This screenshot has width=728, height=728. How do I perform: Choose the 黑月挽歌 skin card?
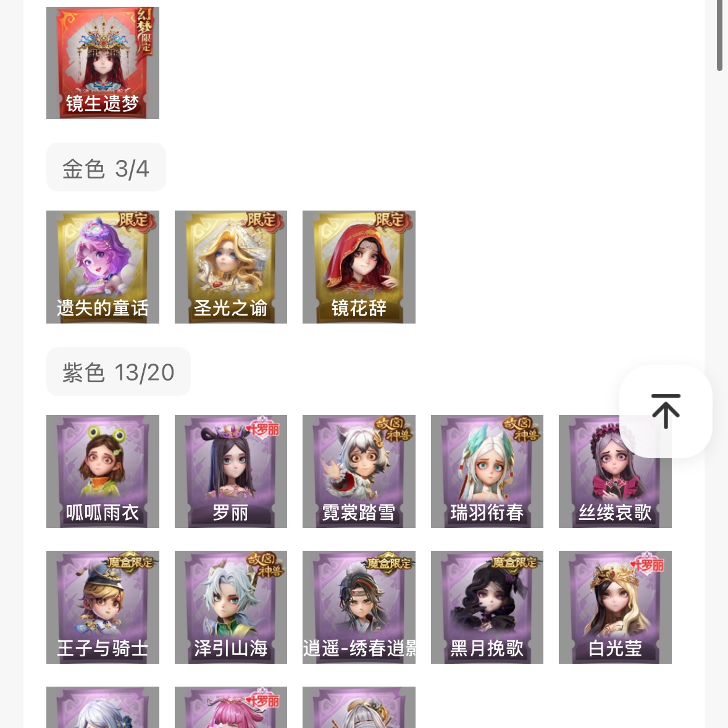pyautogui.click(x=487, y=607)
